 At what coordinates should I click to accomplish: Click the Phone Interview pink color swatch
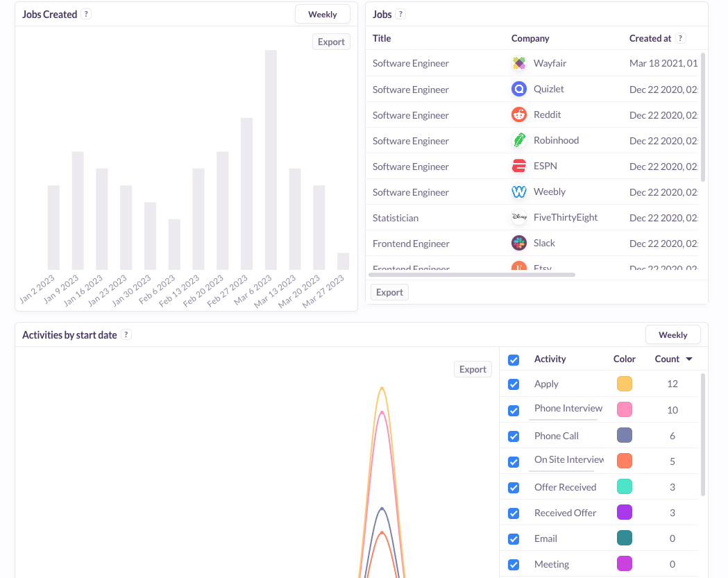pos(625,409)
